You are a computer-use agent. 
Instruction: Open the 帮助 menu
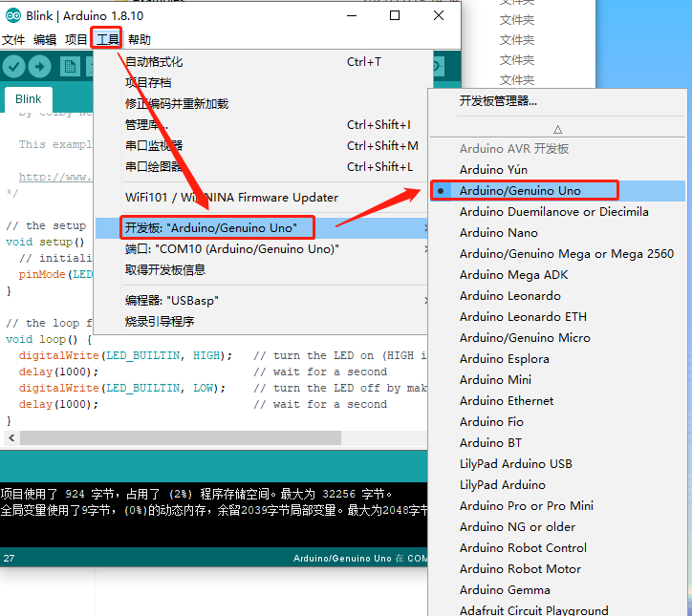coord(139,40)
